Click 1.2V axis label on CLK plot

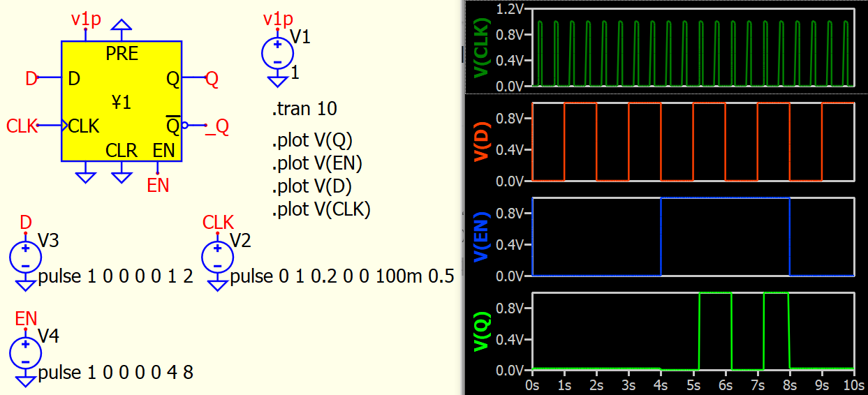tap(510, 8)
